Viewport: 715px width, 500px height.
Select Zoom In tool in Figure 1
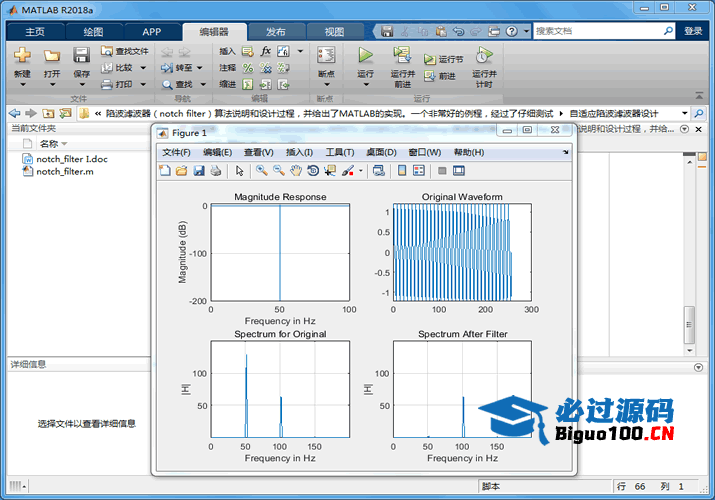pyautogui.click(x=262, y=171)
